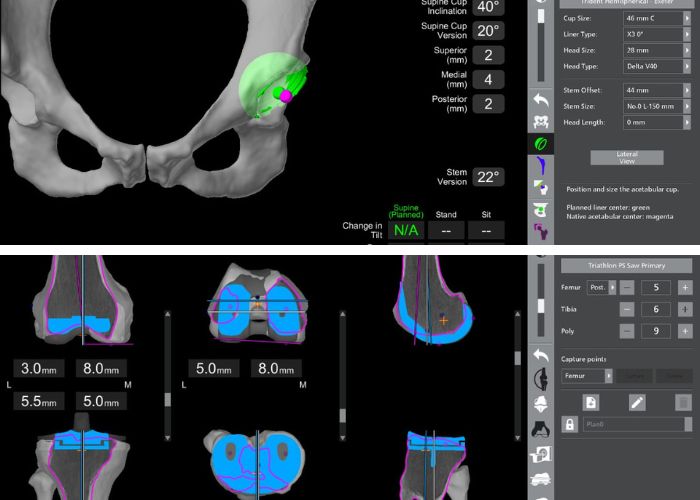The width and height of the screenshot is (700, 500).
Task: Select the green acetabular cup planning icon
Action: (541, 143)
